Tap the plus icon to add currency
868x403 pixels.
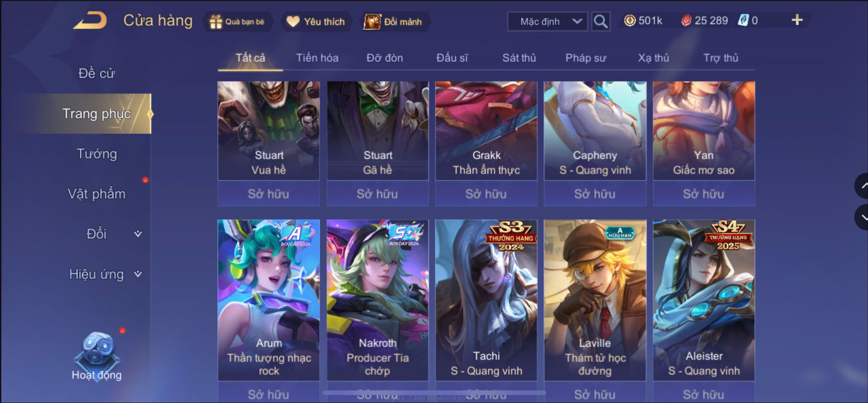[x=797, y=20]
